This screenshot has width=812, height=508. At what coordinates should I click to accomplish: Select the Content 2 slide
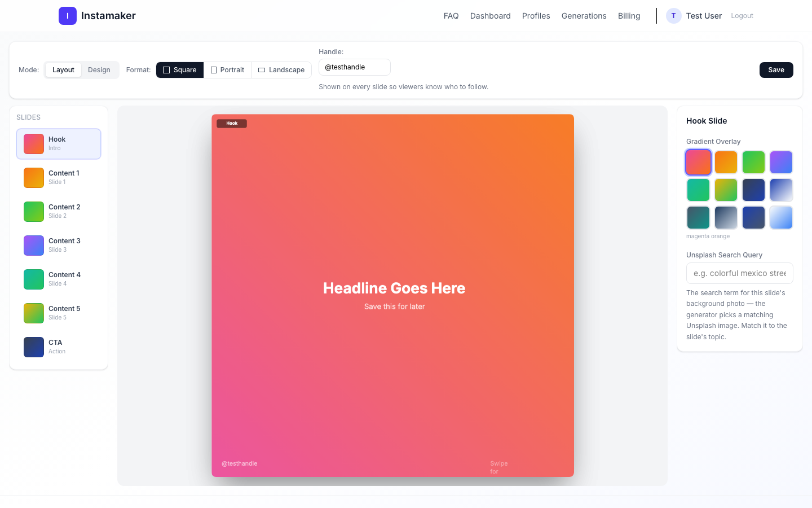[x=59, y=212]
